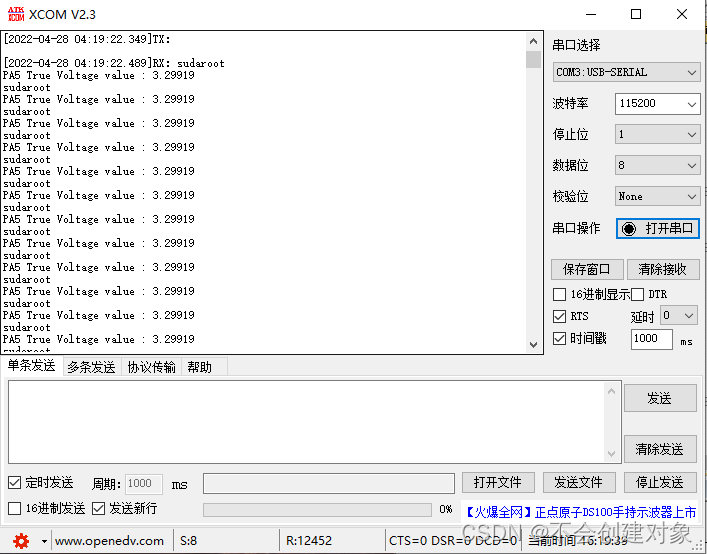Uncheck the RTS checkbox

560,316
